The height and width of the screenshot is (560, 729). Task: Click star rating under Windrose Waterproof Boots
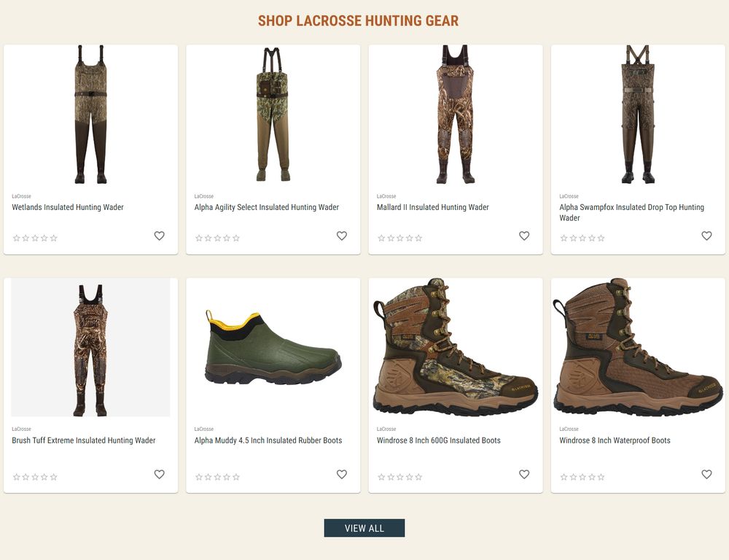(x=582, y=477)
